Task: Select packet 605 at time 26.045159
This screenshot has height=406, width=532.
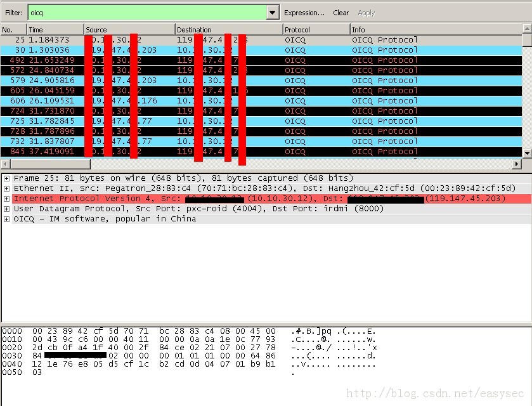Action: pos(261,91)
